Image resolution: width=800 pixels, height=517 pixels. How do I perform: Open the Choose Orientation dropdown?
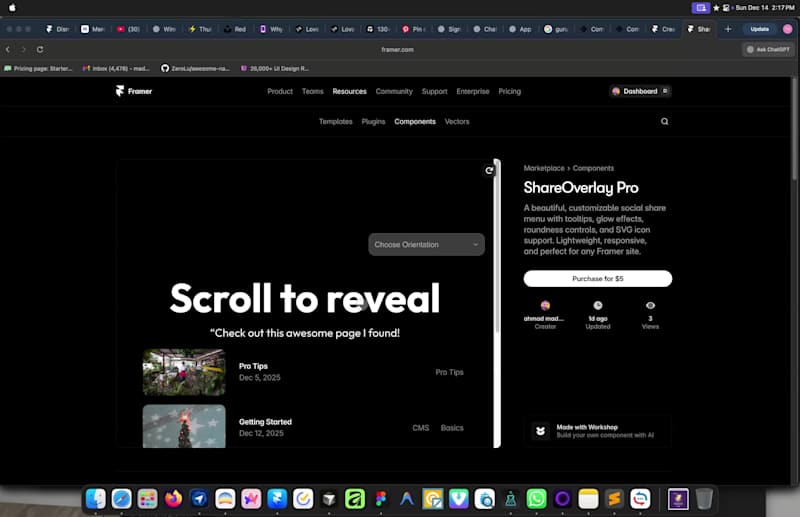[427, 244]
